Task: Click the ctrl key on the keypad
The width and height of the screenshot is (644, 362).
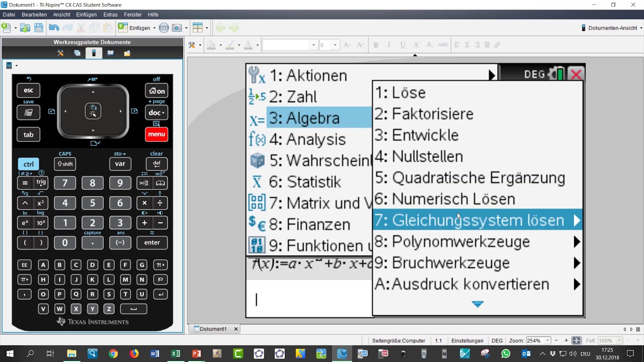Action: (28, 164)
